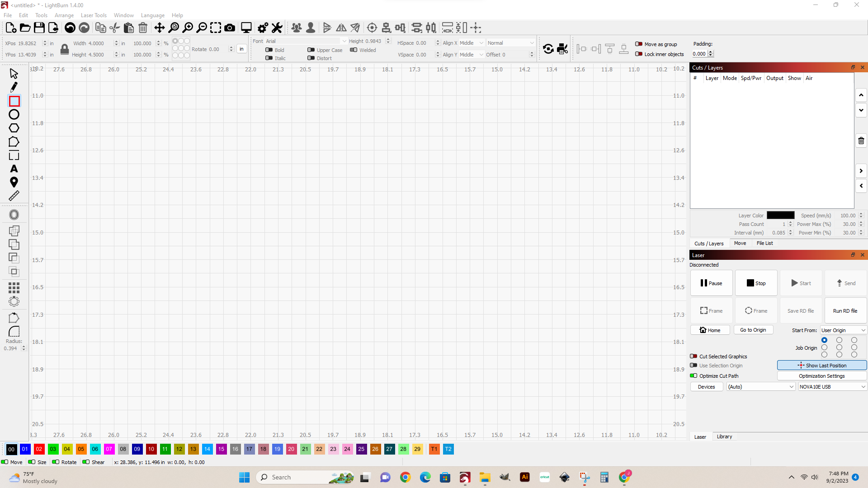The width and height of the screenshot is (868, 488).
Task: Enable the Cut Selected Graphics option
Action: coord(694,357)
